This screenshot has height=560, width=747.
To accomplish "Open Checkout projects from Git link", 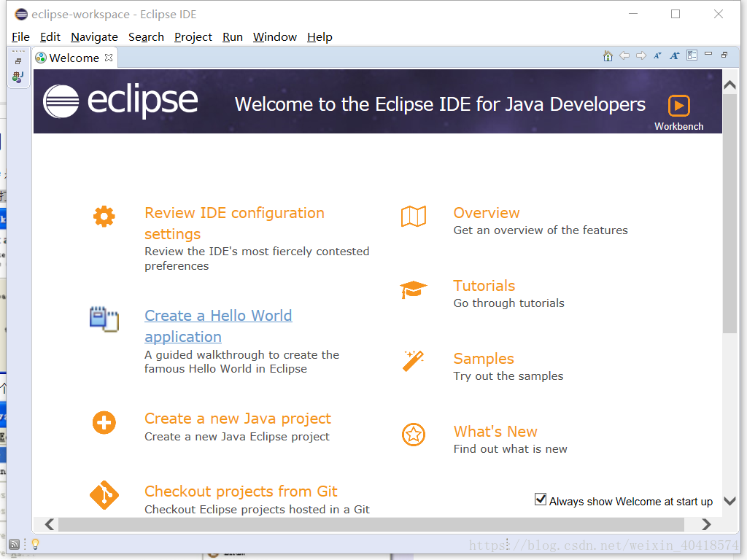I will click(241, 491).
